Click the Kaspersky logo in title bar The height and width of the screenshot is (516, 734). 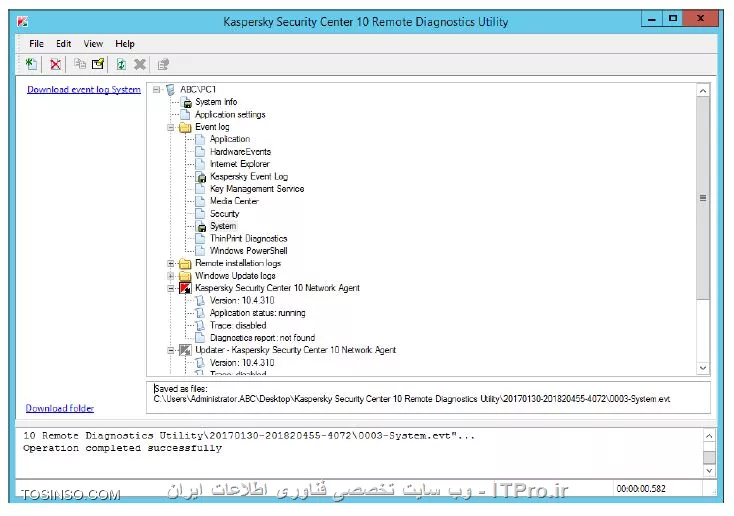(x=22, y=22)
